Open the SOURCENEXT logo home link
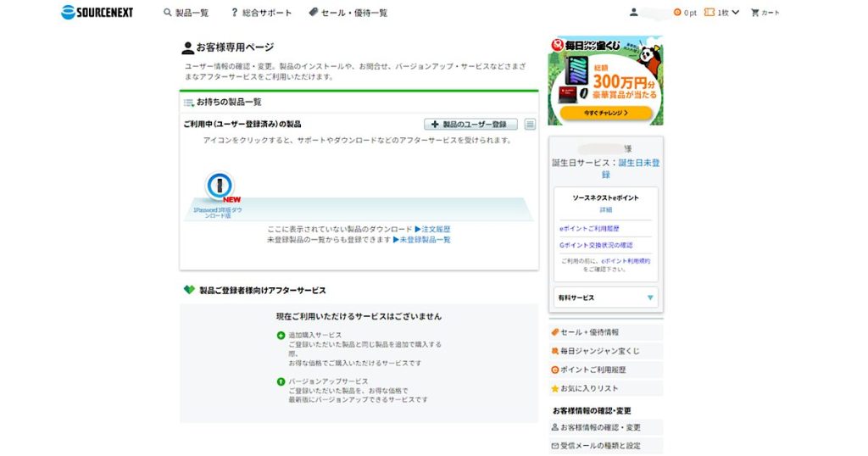 pos(97,12)
